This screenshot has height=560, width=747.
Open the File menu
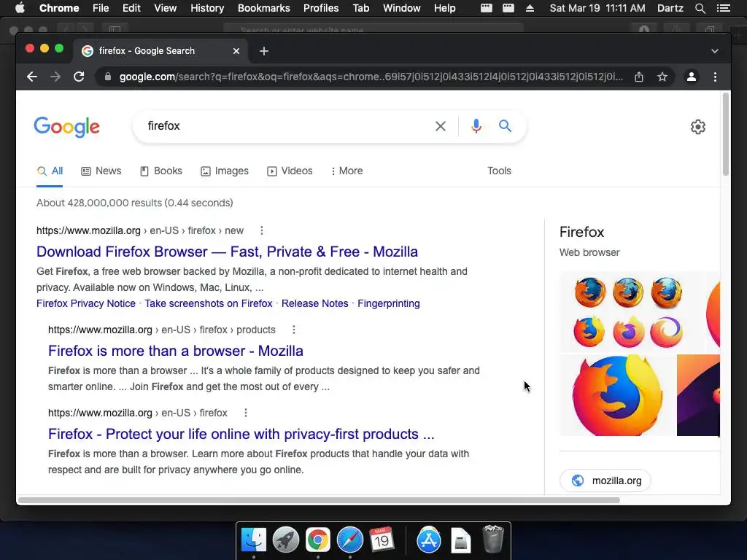click(101, 8)
